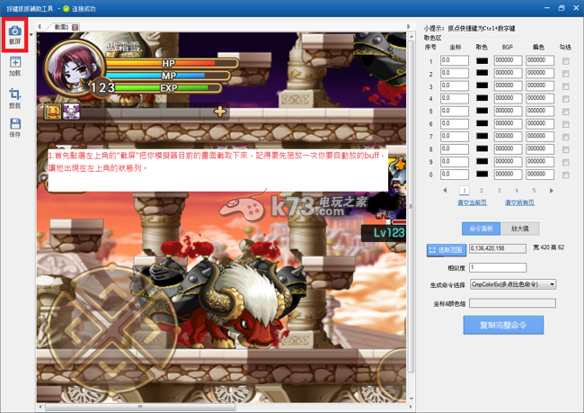Click the 选取范围 select range button

click(x=447, y=250)
